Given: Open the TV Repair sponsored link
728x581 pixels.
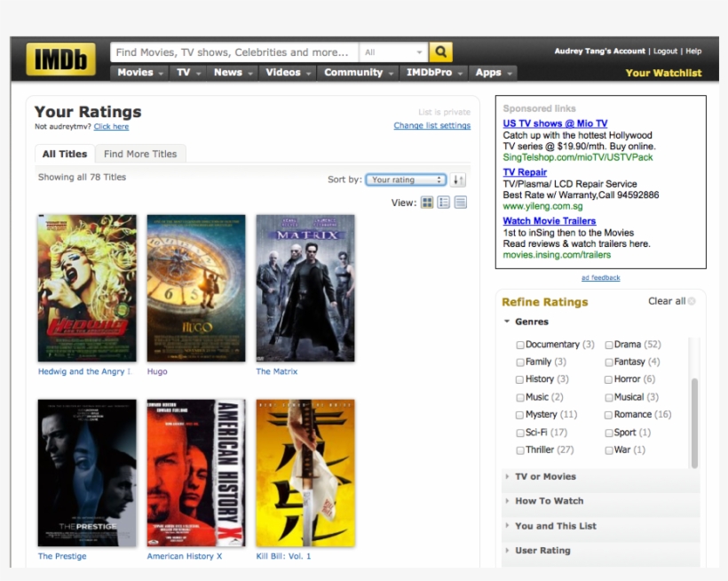Looking at the screenshot, I should 525,172.
